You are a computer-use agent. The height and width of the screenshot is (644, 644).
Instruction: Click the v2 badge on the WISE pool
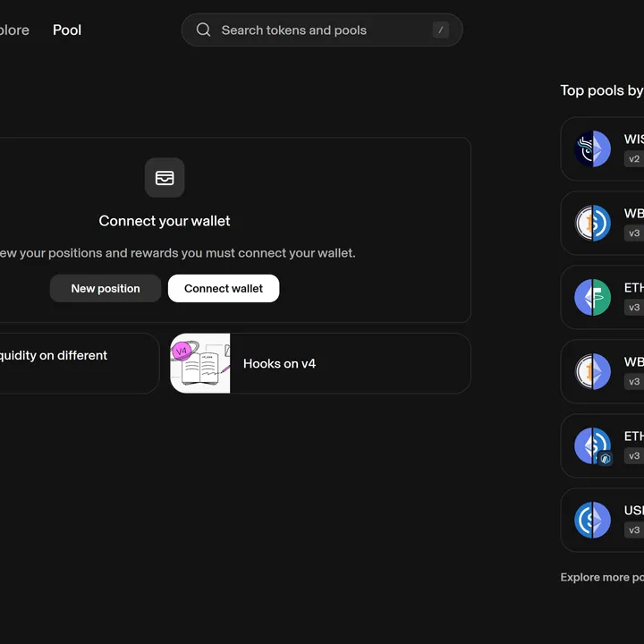coord(634,159)
